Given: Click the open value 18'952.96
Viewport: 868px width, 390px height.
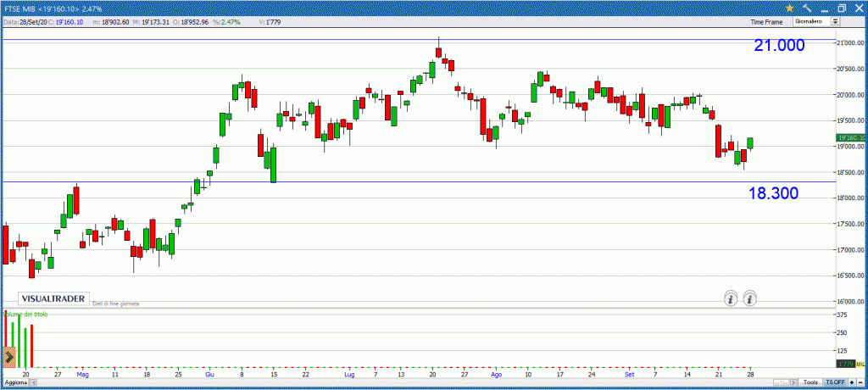Looking at the screenshot, I should pyautogui.click(x=194, y=22).
